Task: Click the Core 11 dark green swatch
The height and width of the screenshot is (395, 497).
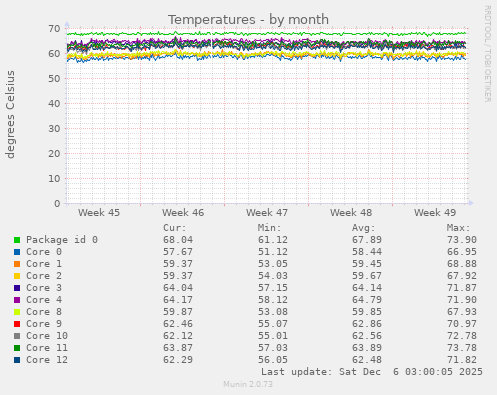Action: pyautogui.click(x=17, y=348)
